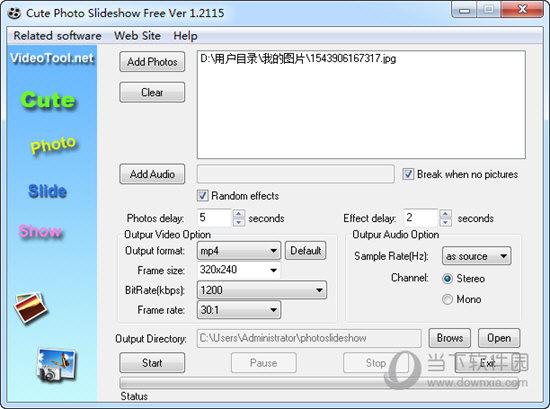Click the Default format button

(306, 250)
